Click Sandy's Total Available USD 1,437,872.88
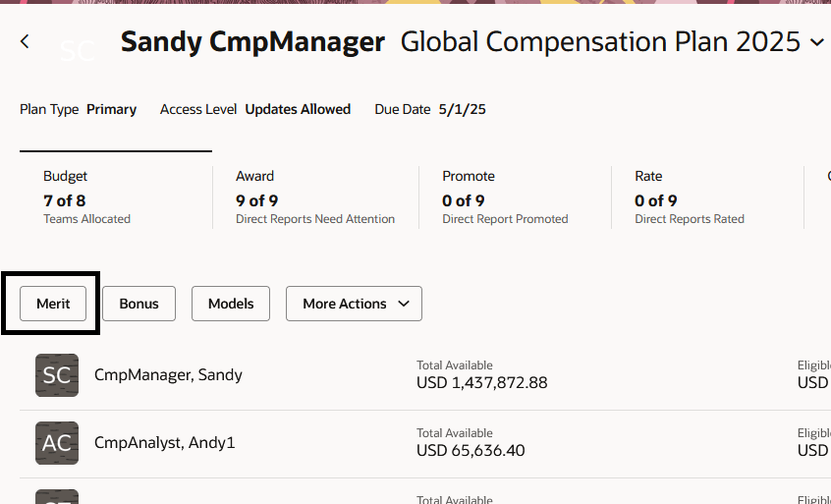This screenshot has height=504, width=831. coord(482,382)
